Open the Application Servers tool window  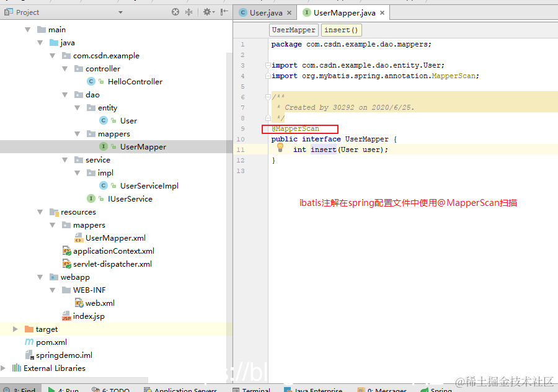click(180, 390)
